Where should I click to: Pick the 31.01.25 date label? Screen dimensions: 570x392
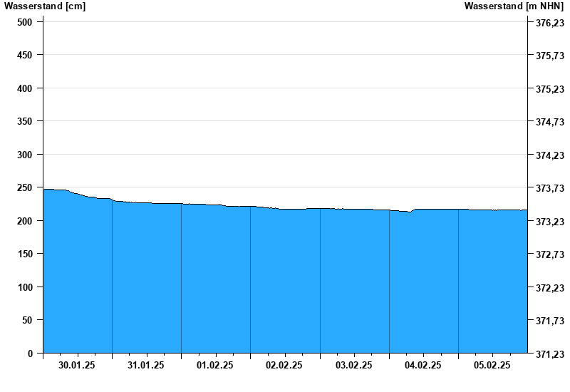[146, 365]
